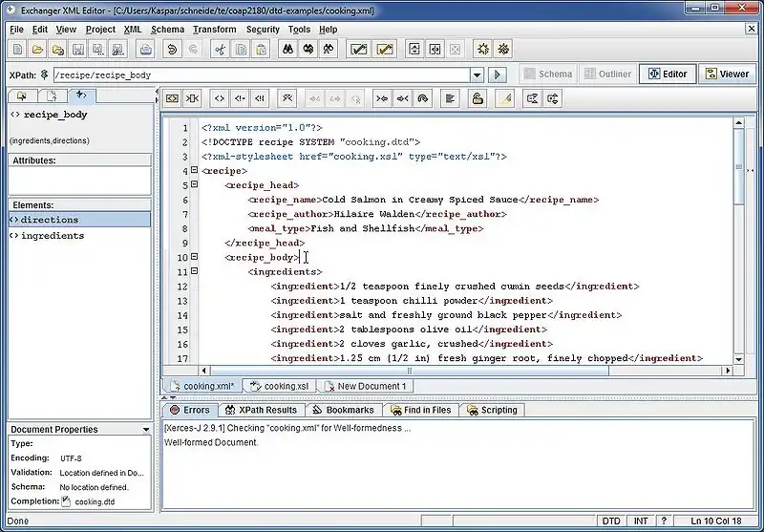Click the New Document toolbar icon
The width and height of the screenshot is (764, 532).
point(18,49)
